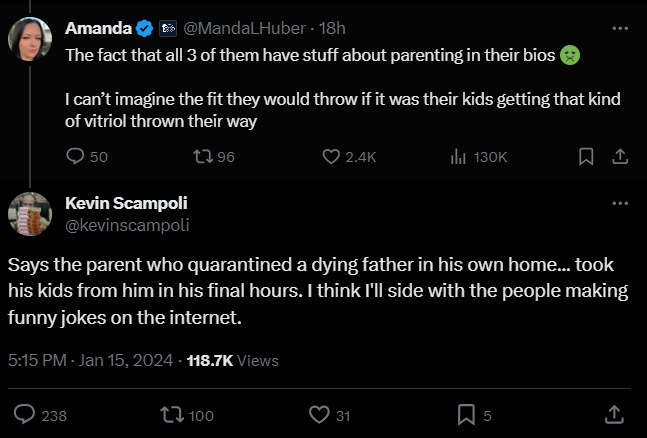The image size is (647, 438).
Task: Like Amanda's tweet with the heart icon
Action: coord(332,156)
